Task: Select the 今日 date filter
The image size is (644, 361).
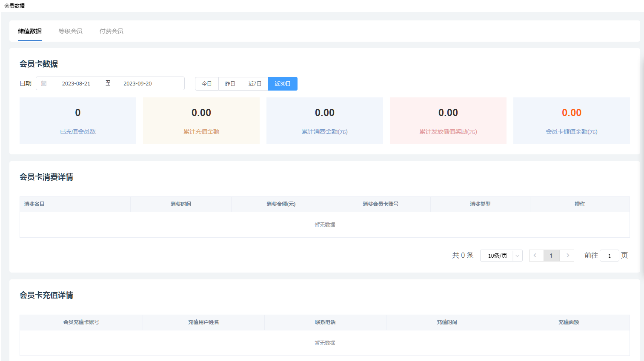Action: [x=207, y=84]
